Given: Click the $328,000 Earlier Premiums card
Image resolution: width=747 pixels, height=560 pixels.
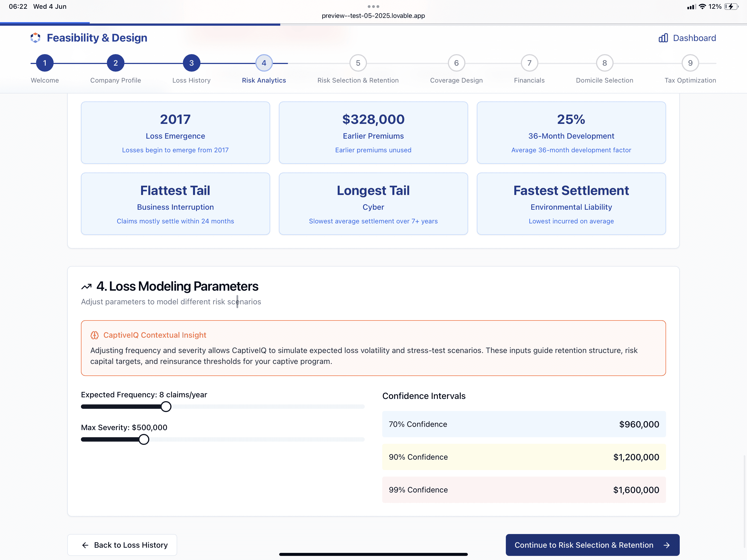Looking at the screenshot, I should (373, 132).
